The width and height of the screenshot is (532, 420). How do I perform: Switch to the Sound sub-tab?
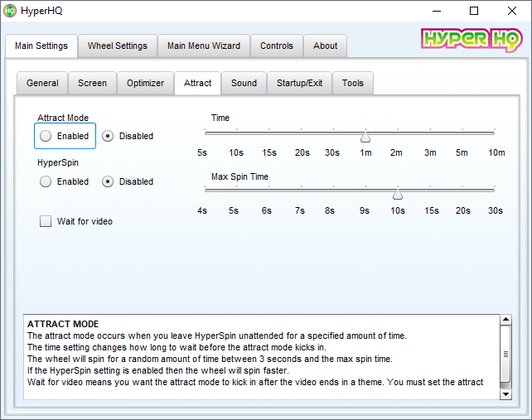click(244, 83)
